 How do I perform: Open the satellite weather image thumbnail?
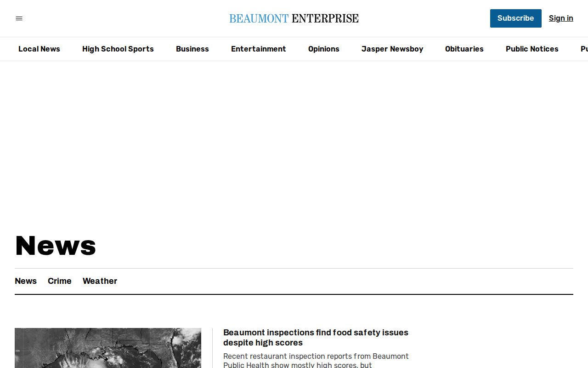108,348
